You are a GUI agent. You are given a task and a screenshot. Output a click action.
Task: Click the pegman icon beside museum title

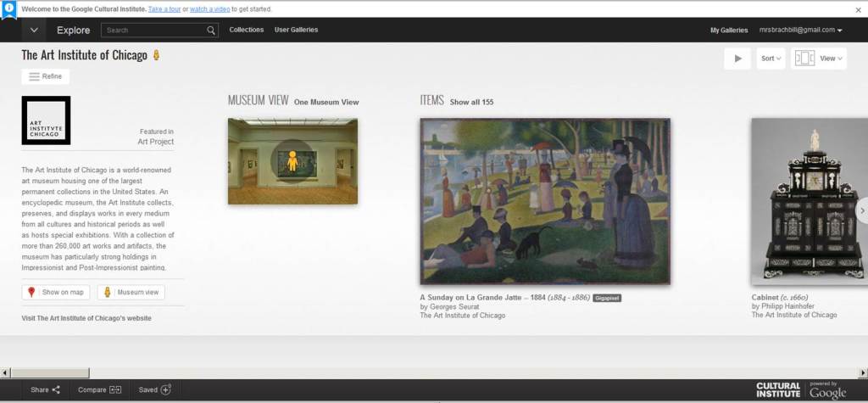point(156,55)
